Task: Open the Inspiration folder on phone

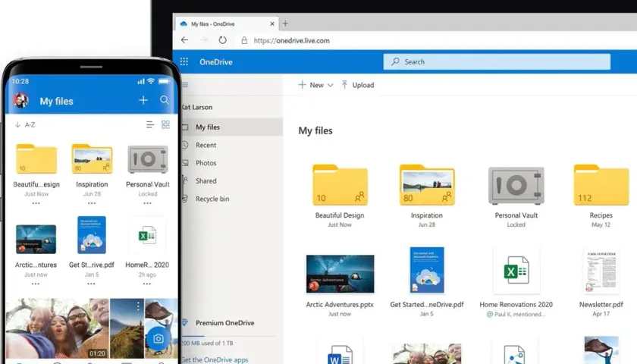Action: pos(92,158)
